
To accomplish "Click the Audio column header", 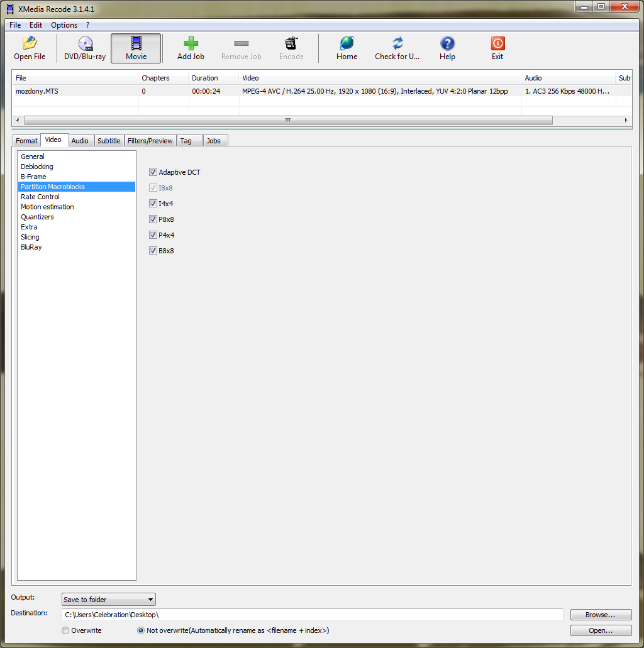I will pos(569,78).
